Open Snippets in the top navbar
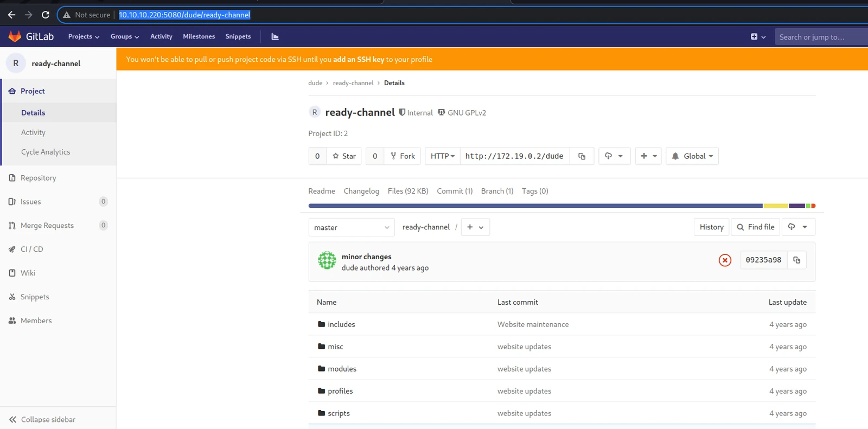The image size is (868, 429). (x=238, y=36)
